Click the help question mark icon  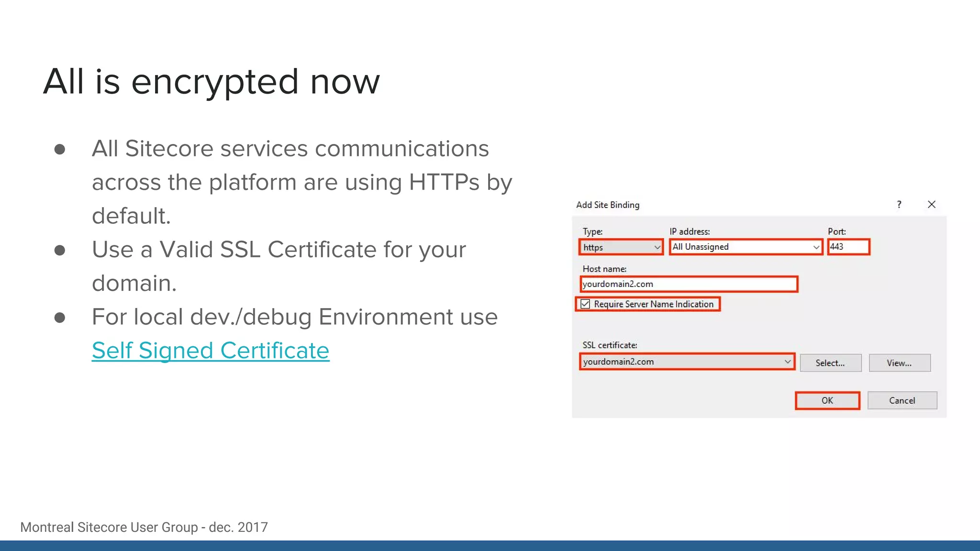[899, 205]
